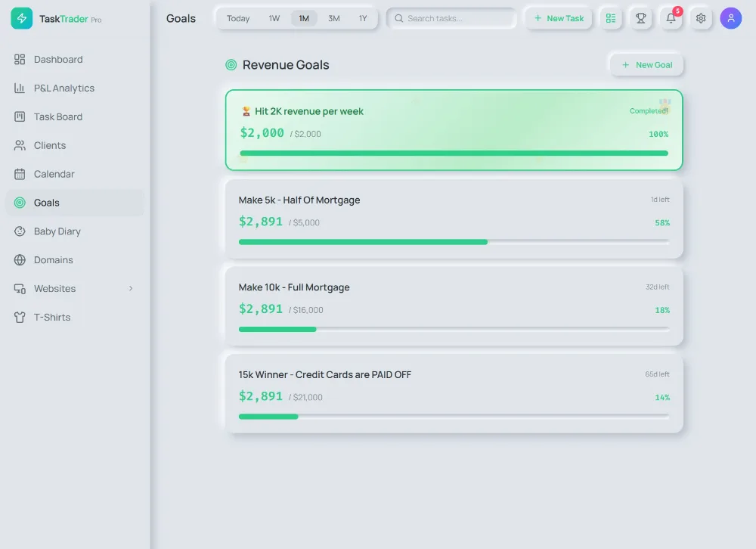
Task: Click the T-Shirts shirt icon
Action: click(x=20, y=318)
